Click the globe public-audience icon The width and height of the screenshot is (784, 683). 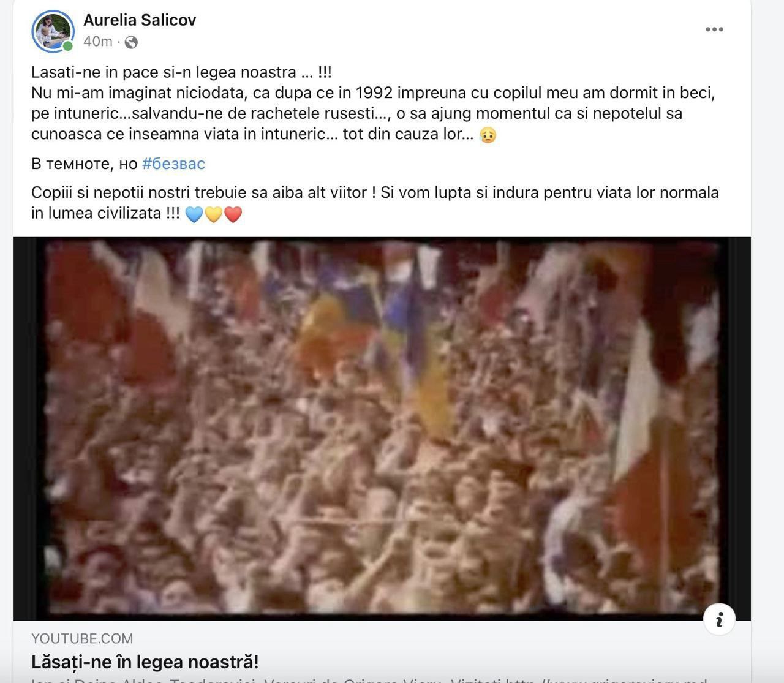(x=131, y=42)
